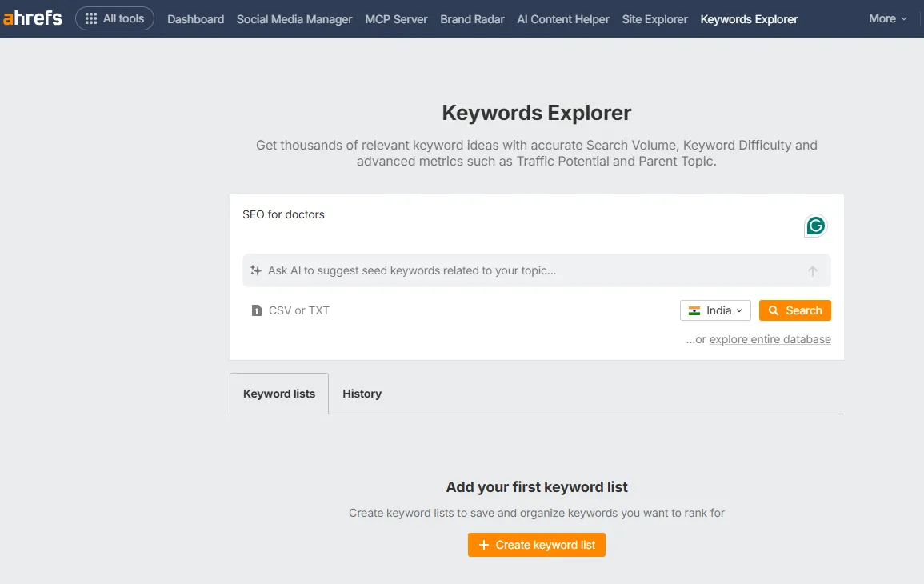Follow the explore entire database link
The width and height of the screenshot is (924, 584).
[x=770, y=339]
